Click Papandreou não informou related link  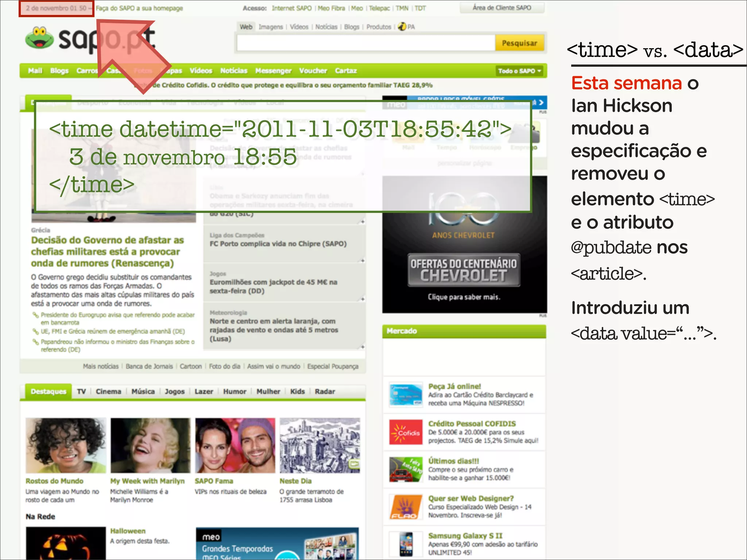pos(117,345)
